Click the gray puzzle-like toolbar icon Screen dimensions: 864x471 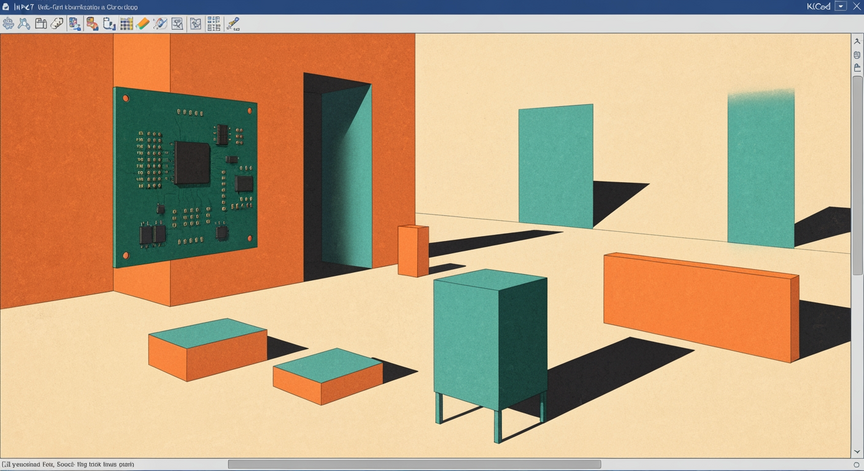coord(196,24)
